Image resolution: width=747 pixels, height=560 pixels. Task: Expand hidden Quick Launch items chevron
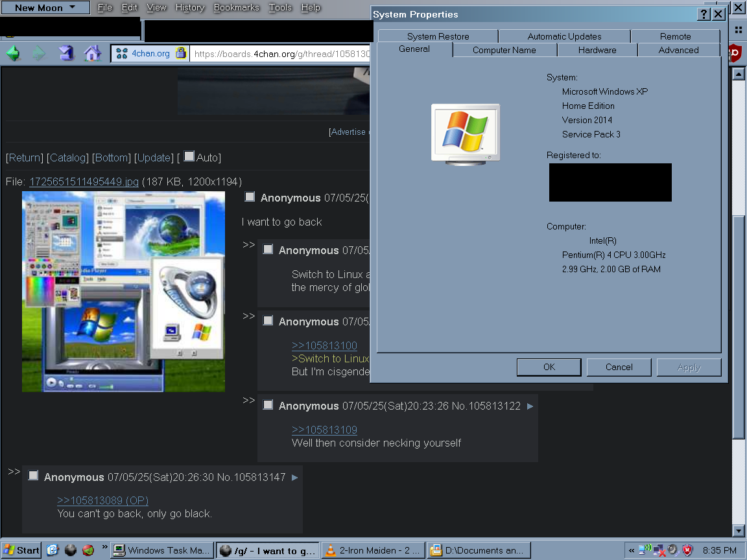coord(104,547)
